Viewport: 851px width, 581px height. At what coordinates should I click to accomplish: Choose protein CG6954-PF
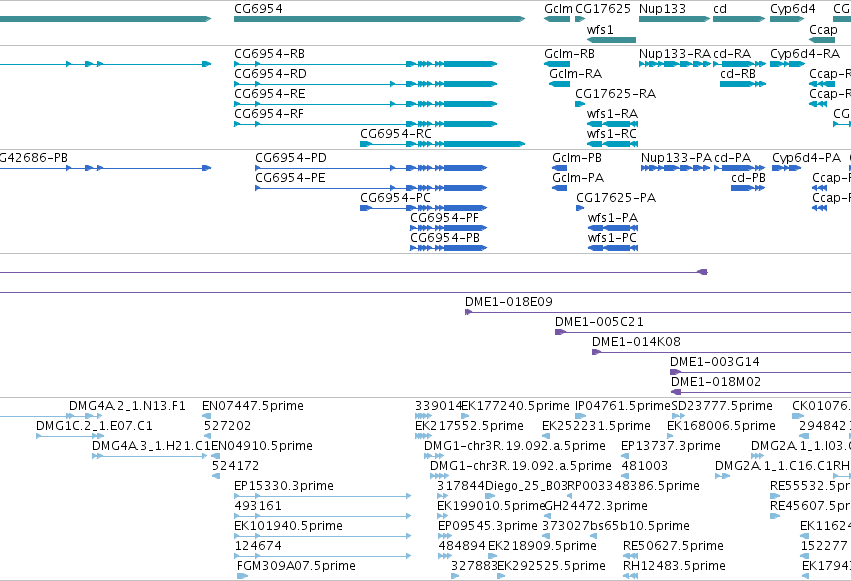click(444, 218)
